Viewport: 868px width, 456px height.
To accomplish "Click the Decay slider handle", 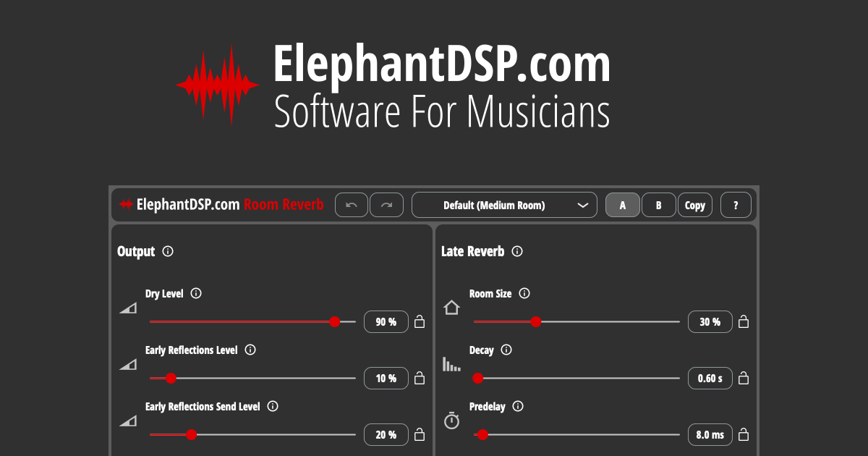I will 477,378.
